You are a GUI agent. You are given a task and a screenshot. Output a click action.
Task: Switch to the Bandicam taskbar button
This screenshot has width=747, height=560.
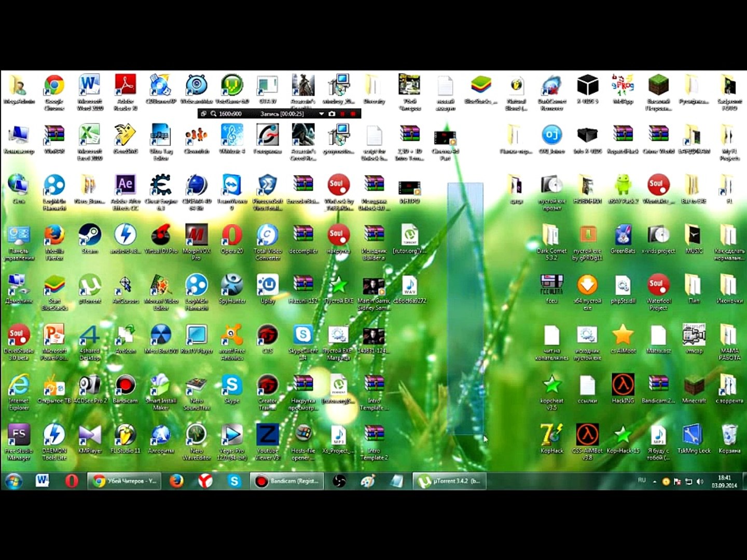click(287, 481)
